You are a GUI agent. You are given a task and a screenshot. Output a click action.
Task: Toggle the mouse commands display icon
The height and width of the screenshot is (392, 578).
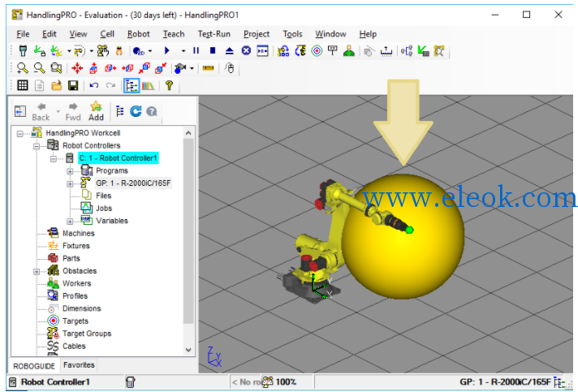click(230, 68)
